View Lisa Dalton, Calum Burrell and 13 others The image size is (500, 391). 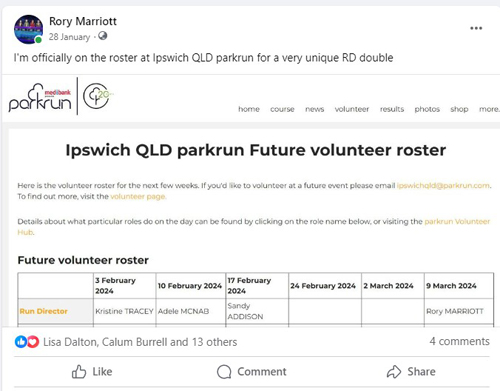coord(140,342)
